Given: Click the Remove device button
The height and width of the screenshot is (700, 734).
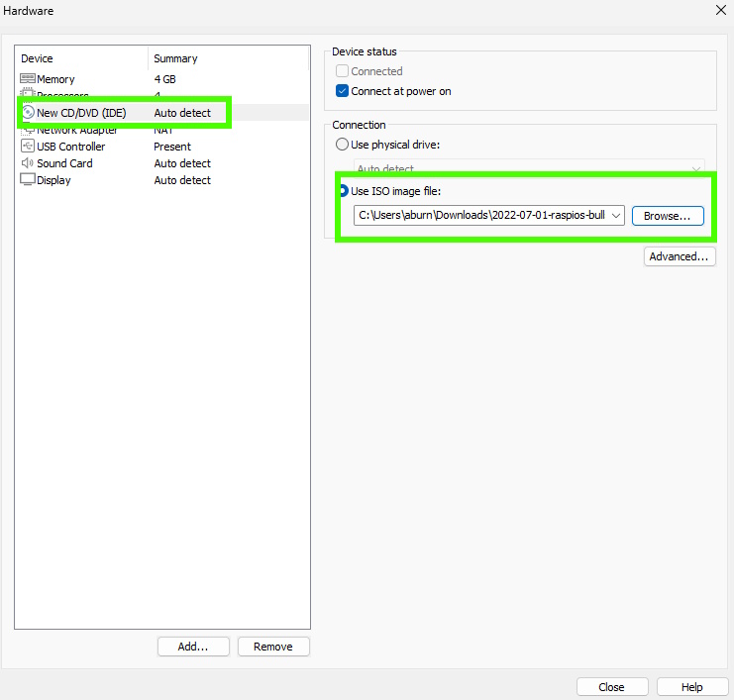Looking at the screenshot, I should pos(273,647).
